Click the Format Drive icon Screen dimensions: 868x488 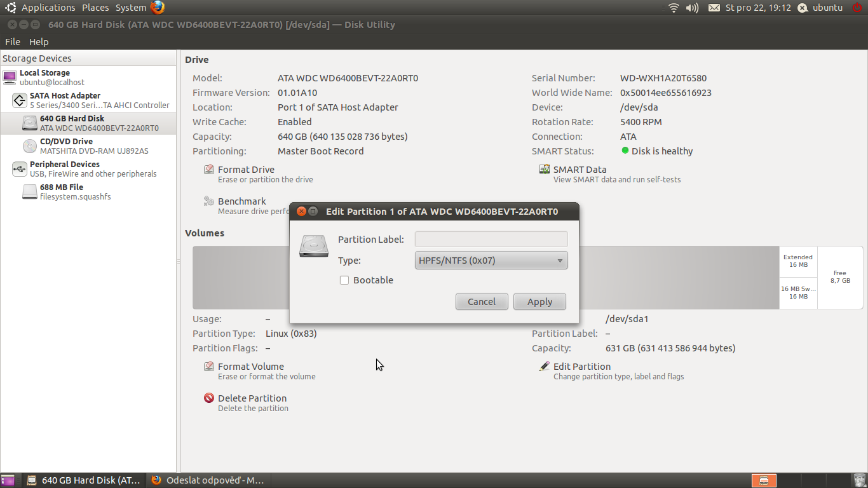pyautogui.click(x=208, y=170)
